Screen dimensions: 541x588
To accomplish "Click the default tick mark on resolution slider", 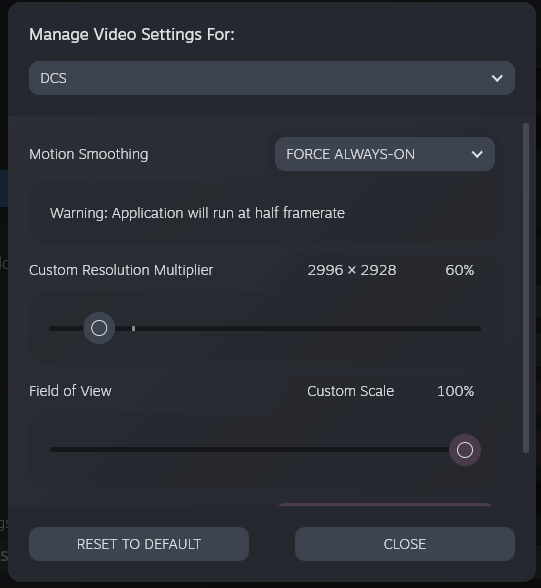I will point(133,328).
